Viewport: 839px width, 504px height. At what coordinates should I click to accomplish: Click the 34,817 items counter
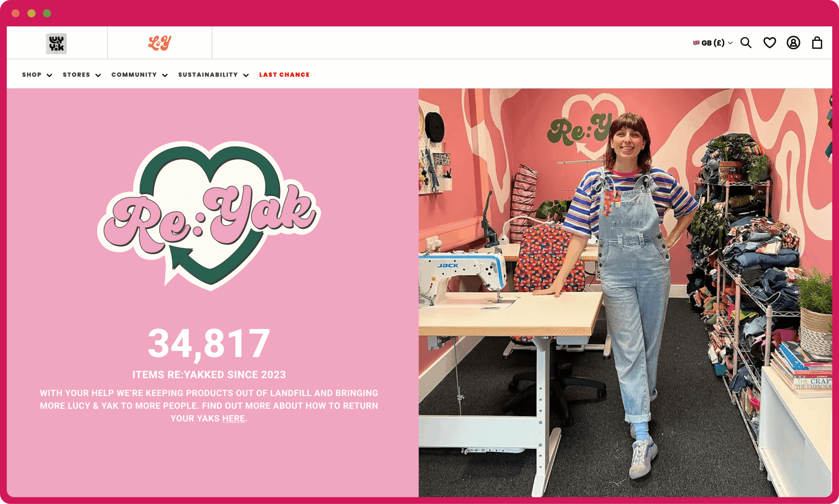coord(209,344)
